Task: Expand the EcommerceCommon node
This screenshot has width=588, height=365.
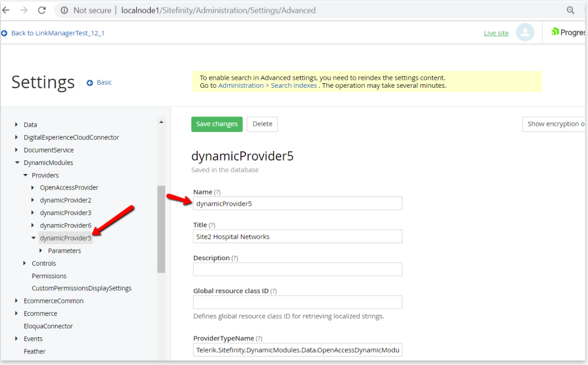Action: click(x=16, y=301)
